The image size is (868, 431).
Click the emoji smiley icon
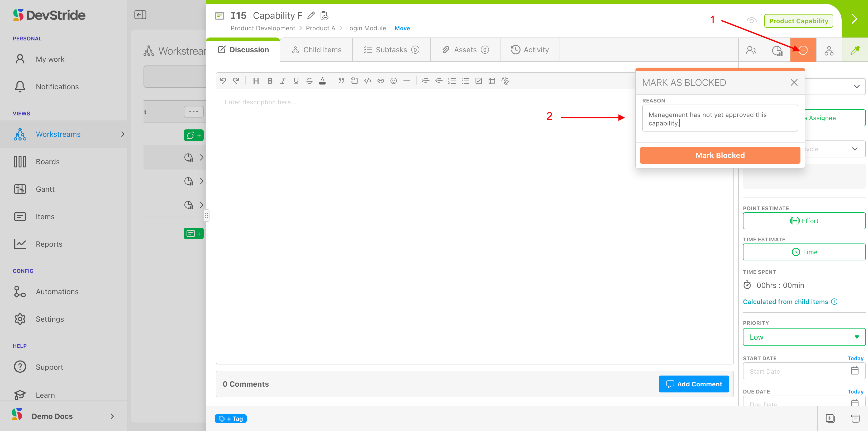tap(393, 81)
